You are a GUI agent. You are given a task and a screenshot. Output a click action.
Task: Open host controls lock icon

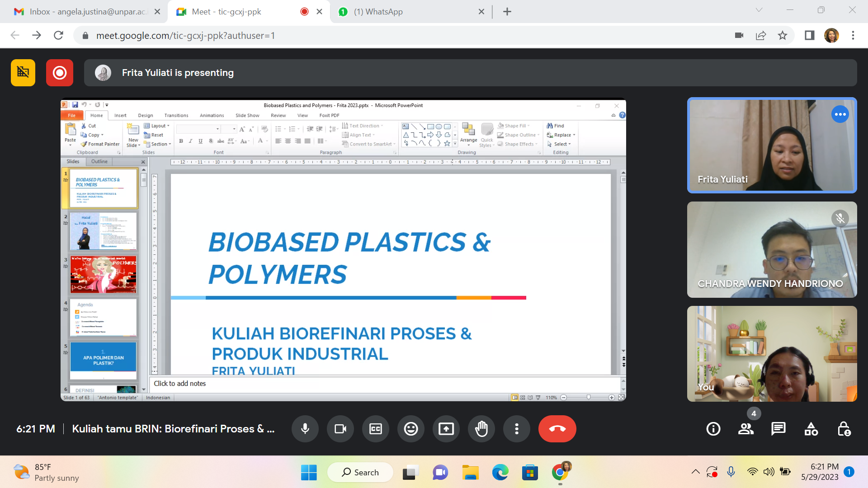point(844,429)
